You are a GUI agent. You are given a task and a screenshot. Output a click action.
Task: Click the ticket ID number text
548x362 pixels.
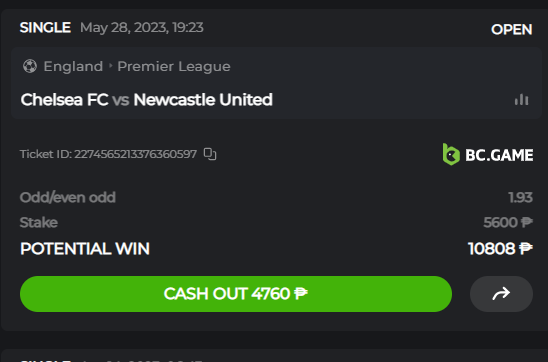pyautogui.click(x=136, y=154)
